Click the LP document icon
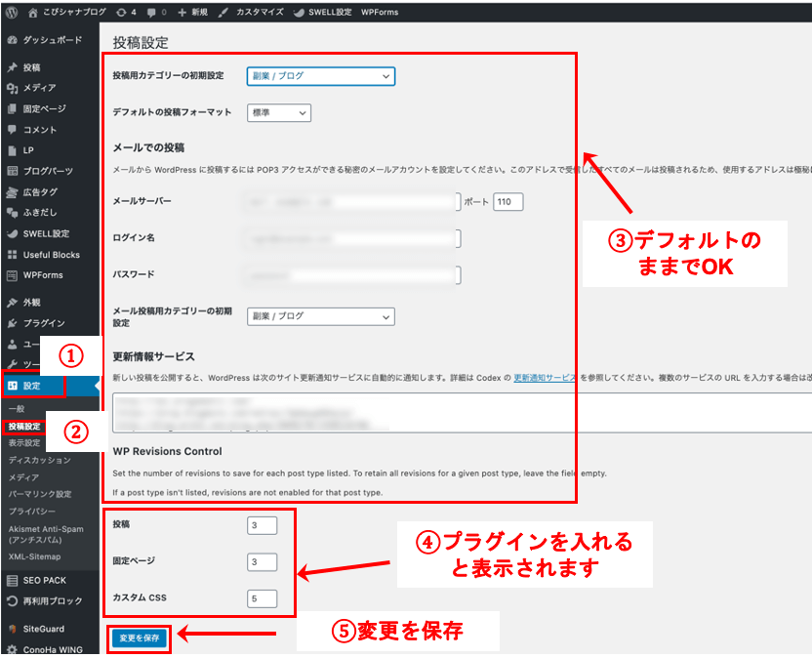This screenshot has height=658, width=812. [13, 150]
